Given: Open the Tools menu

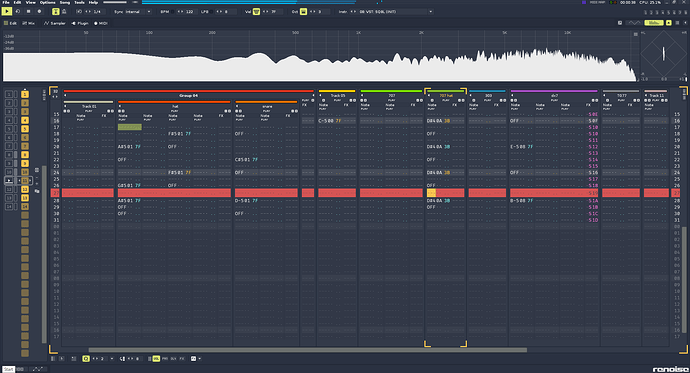Looking at the screenshot, I should (x=79, y=2).
